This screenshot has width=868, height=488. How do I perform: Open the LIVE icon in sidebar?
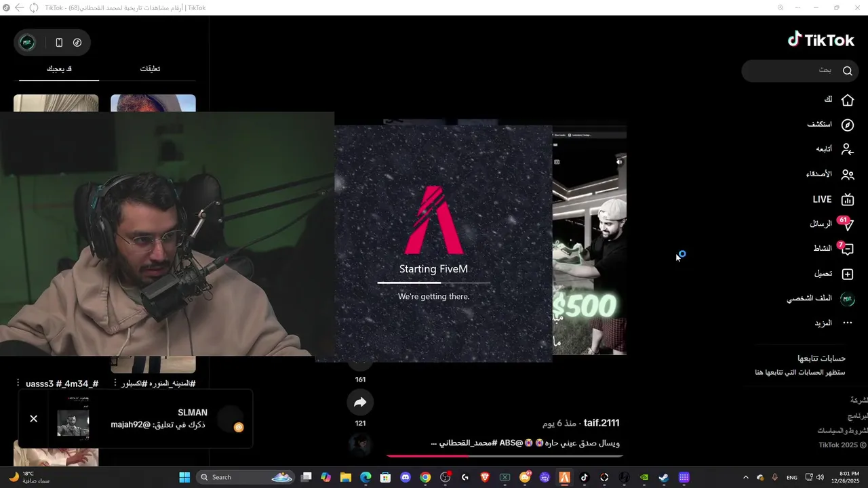pyautogui.click(x=847, y=199)
